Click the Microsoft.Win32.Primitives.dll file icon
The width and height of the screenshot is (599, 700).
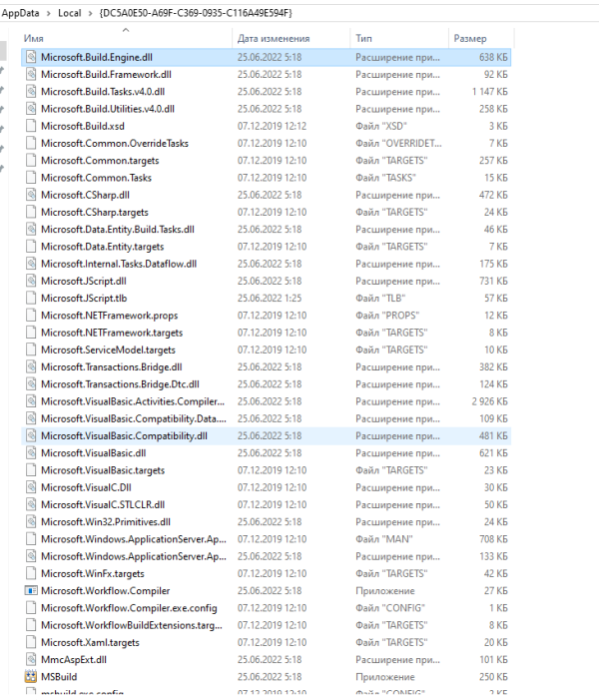tap(31, 521)
